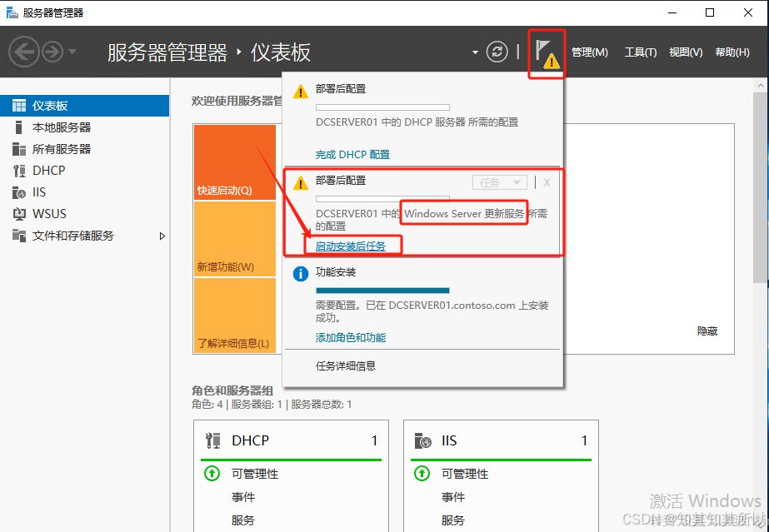Image resolution: width=769 pixels, height=532 pixels.
Task: Click the 服务器管理器 title bar app icon
Action: pyautogui.click(x=12, y=12)
